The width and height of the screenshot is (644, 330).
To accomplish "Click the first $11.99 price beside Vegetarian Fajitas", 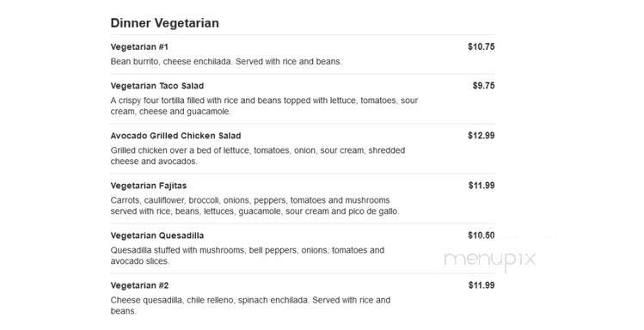I will (481, 186).
